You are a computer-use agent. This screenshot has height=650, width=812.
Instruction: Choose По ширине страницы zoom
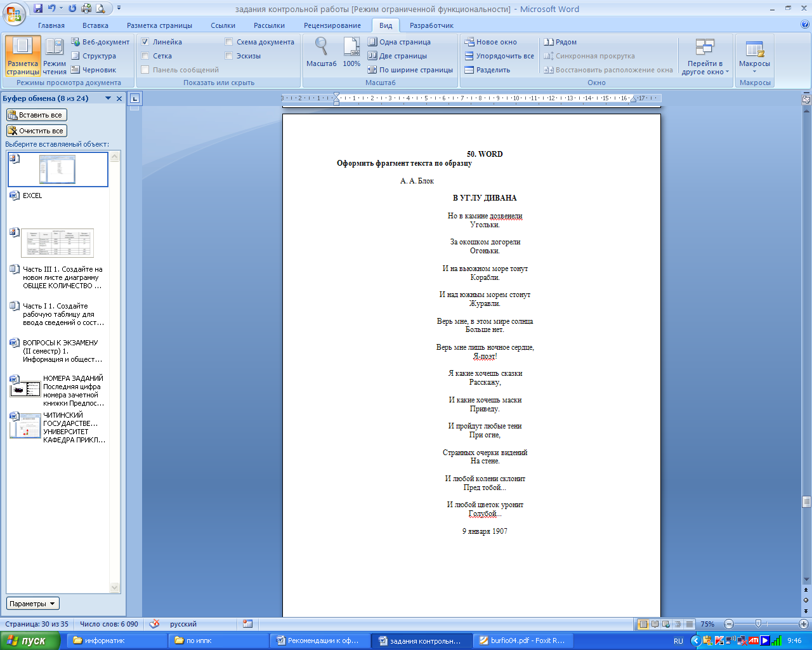[410, 70]
